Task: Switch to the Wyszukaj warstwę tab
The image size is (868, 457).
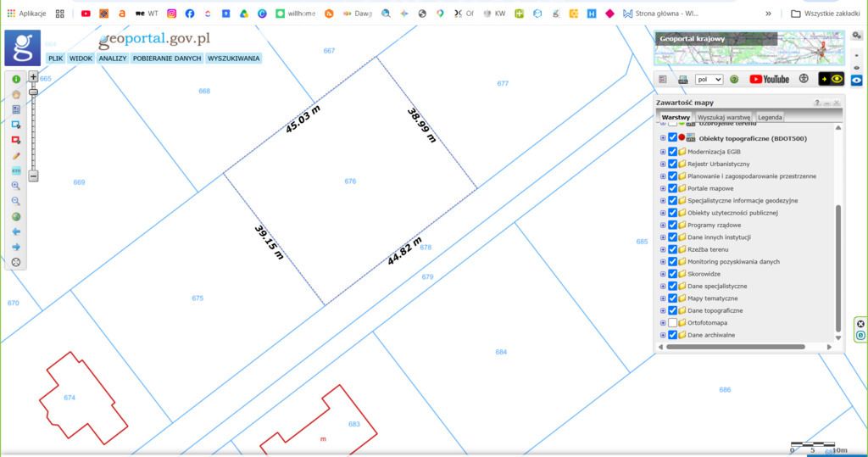Action: (724, 118)
